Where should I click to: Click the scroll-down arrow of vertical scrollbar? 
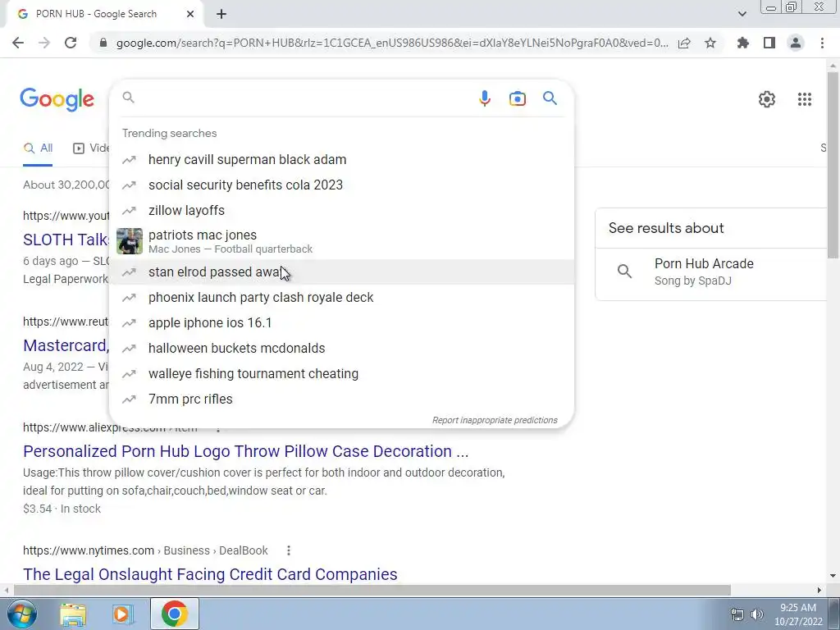click(833, 576)
